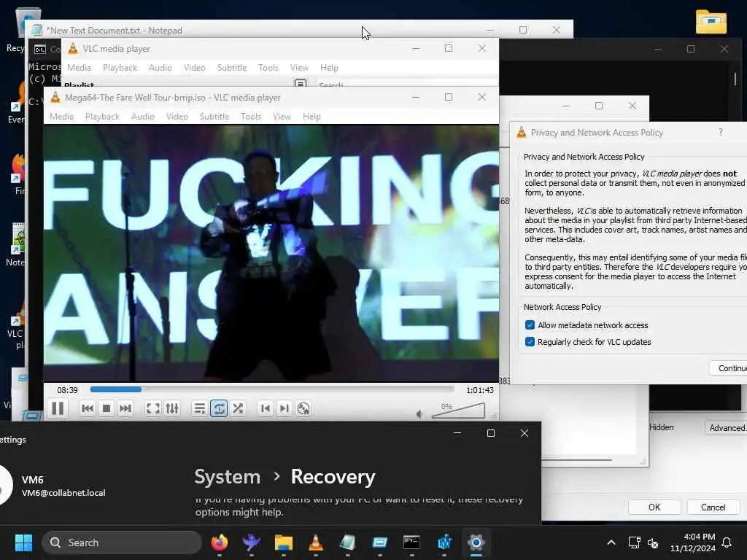
Task: Click the bird icon on the taskbar
Action: point(251,542)
